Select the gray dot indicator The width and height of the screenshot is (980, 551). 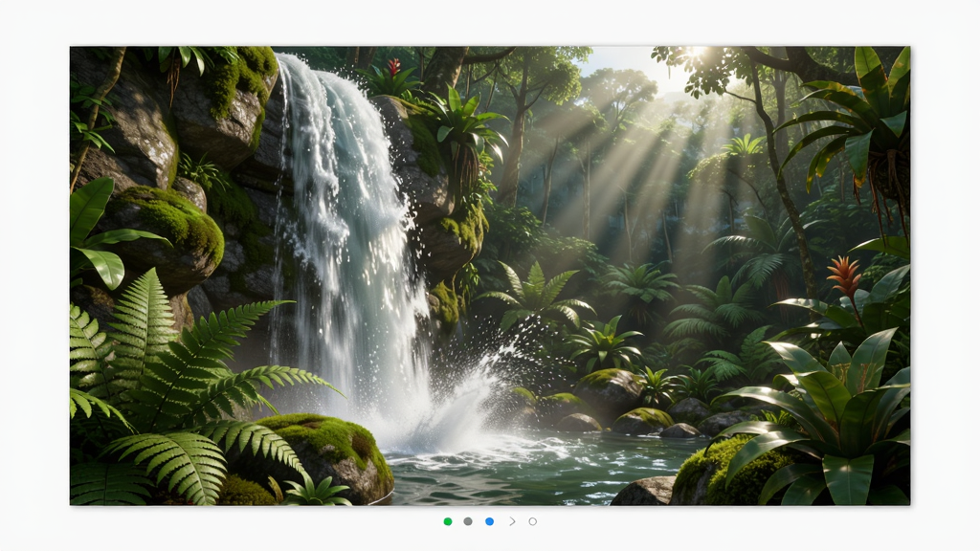pos(468,521)
